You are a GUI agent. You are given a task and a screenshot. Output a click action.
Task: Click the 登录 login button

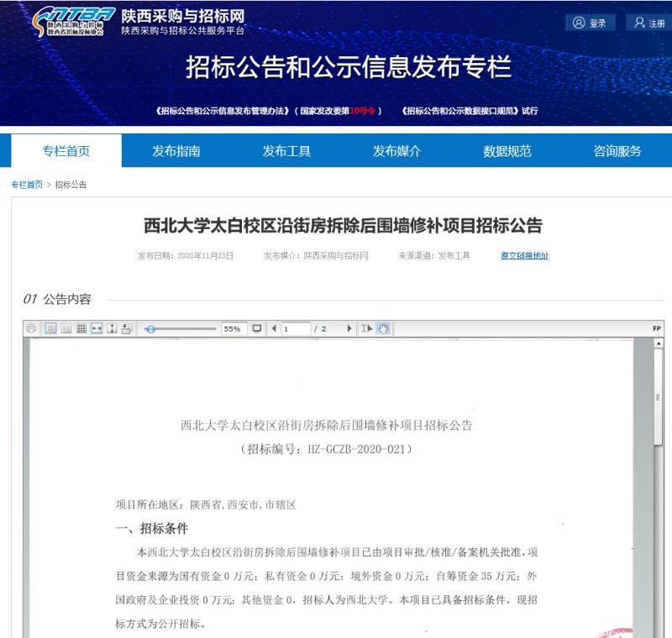(x=590, y=24)
